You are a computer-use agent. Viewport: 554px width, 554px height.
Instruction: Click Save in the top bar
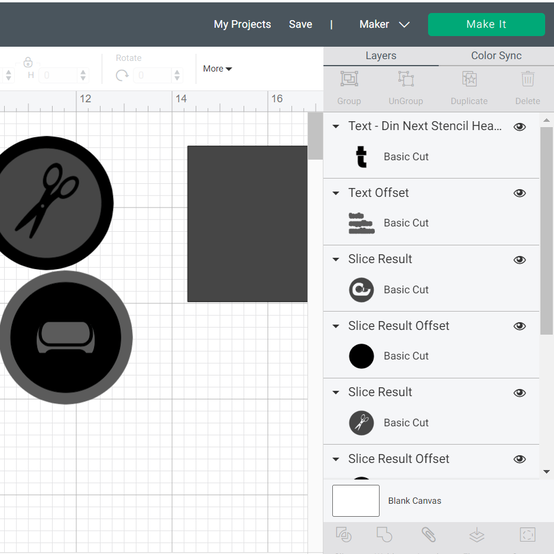300,24
